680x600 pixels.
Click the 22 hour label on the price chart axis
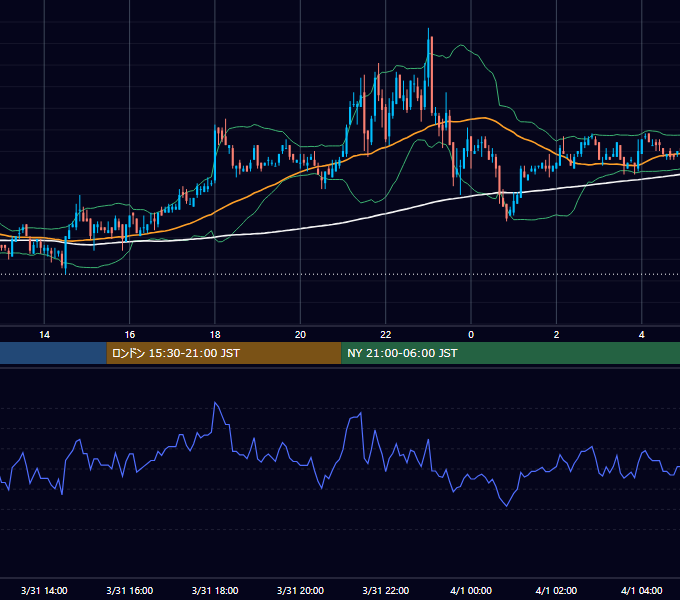(x=386, y=335)
